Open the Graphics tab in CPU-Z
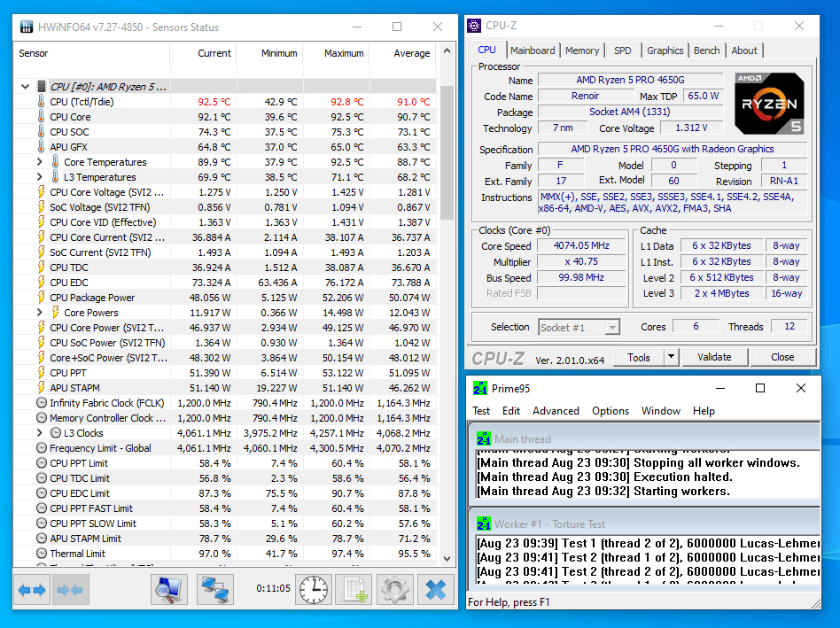Viewport: 840px width, 628px height. (665, 50)
